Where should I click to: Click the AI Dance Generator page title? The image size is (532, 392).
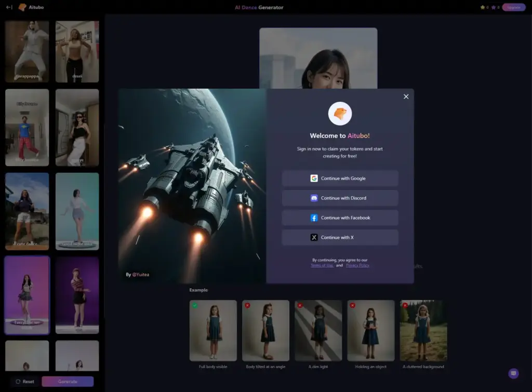coord(259,7)
